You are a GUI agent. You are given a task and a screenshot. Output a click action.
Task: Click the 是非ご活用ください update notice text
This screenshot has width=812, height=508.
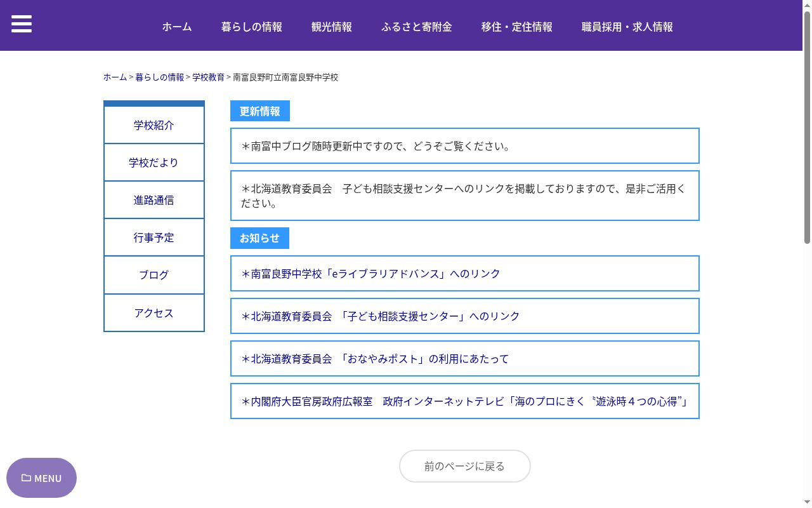[463, 196]
